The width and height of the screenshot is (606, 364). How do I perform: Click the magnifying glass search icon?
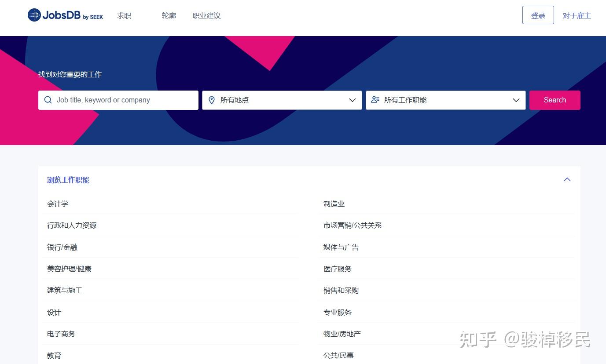point(48,100)
